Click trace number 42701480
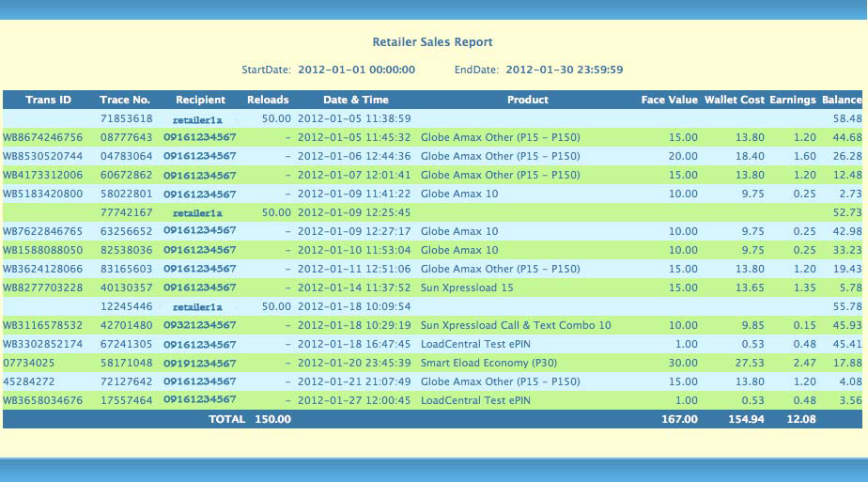The width and height of the screenshot is (868, 482). [126, 325]
